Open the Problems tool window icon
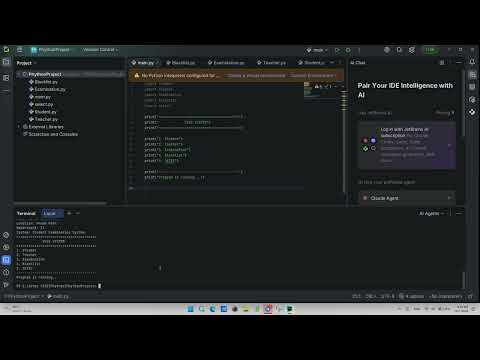480x360 pixels. click(x=6, y=272)
